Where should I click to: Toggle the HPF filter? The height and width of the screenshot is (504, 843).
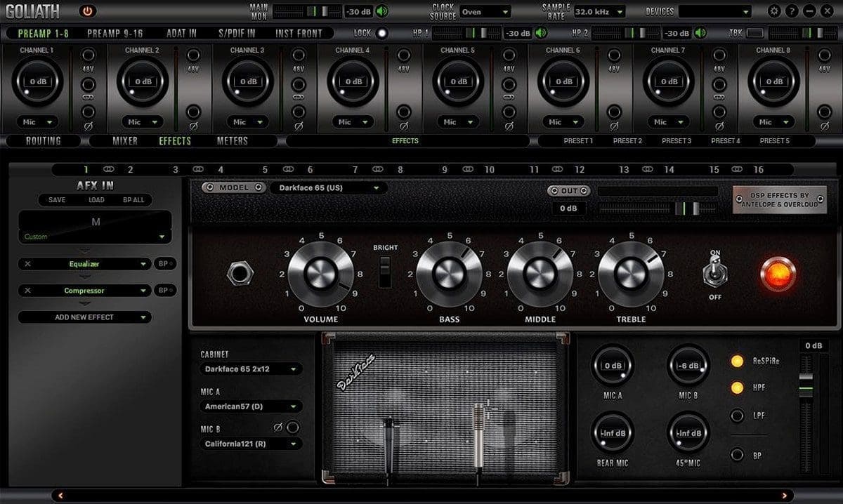pyautogui.click(x=737, y=387)
